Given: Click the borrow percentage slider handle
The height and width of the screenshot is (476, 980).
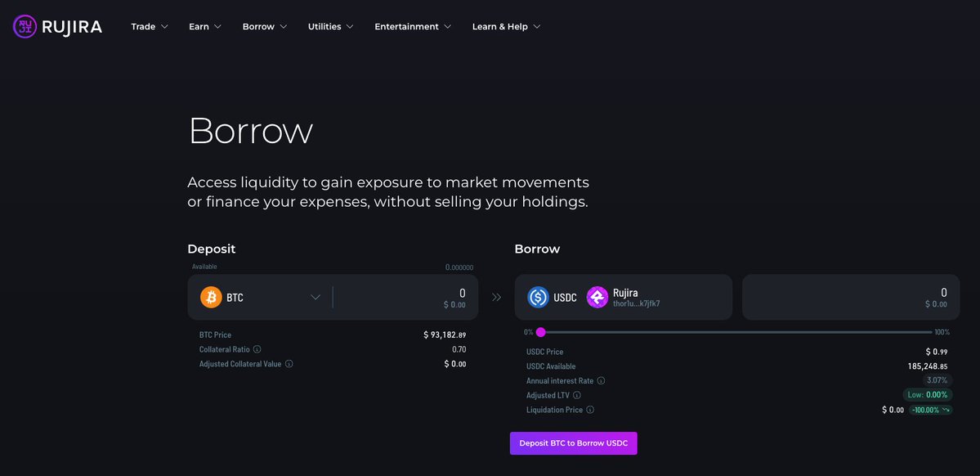Looking at the screenshot, I should (x=540, y=332).
